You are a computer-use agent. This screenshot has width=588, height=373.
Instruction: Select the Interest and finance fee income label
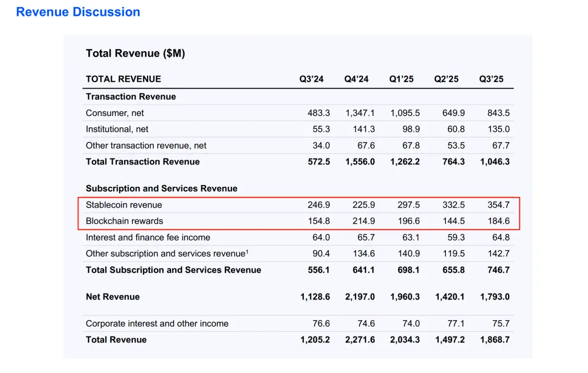click(x=148, y=237)
